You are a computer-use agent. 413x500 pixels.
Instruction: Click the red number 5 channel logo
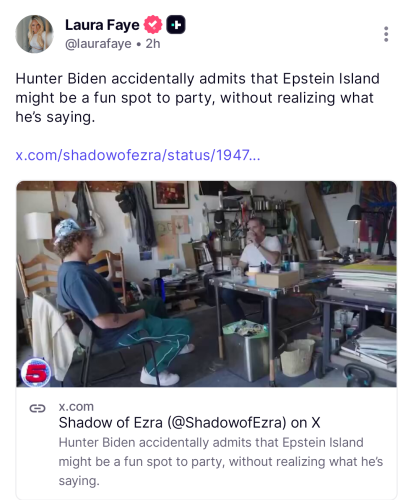(x=36, y=373)
